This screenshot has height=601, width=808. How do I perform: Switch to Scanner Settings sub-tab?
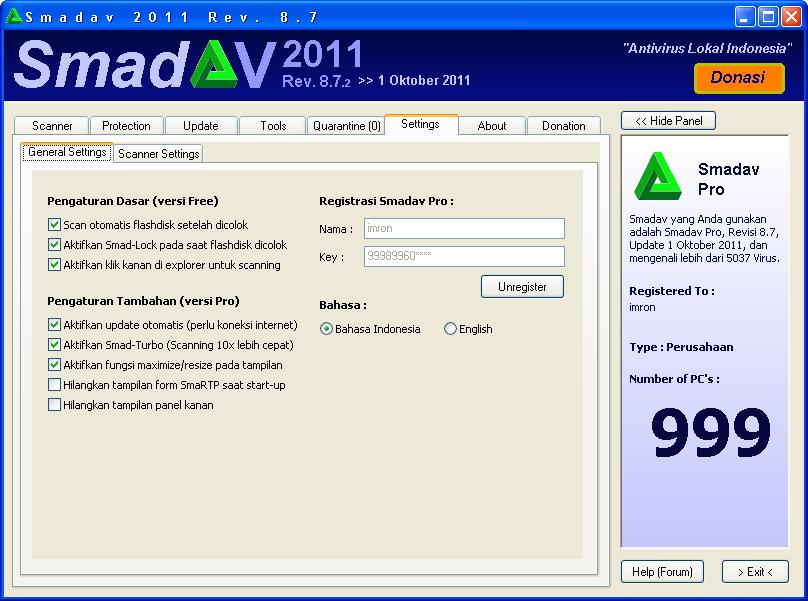tap(158, 154)
